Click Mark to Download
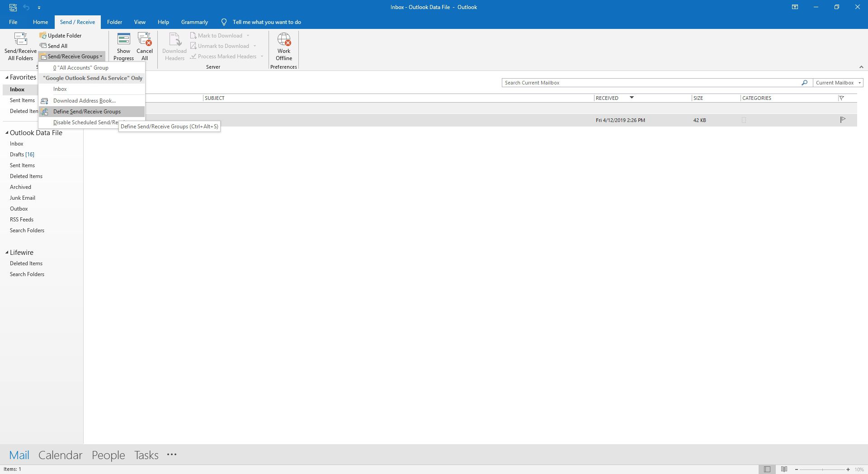 (x=216, y=35)
